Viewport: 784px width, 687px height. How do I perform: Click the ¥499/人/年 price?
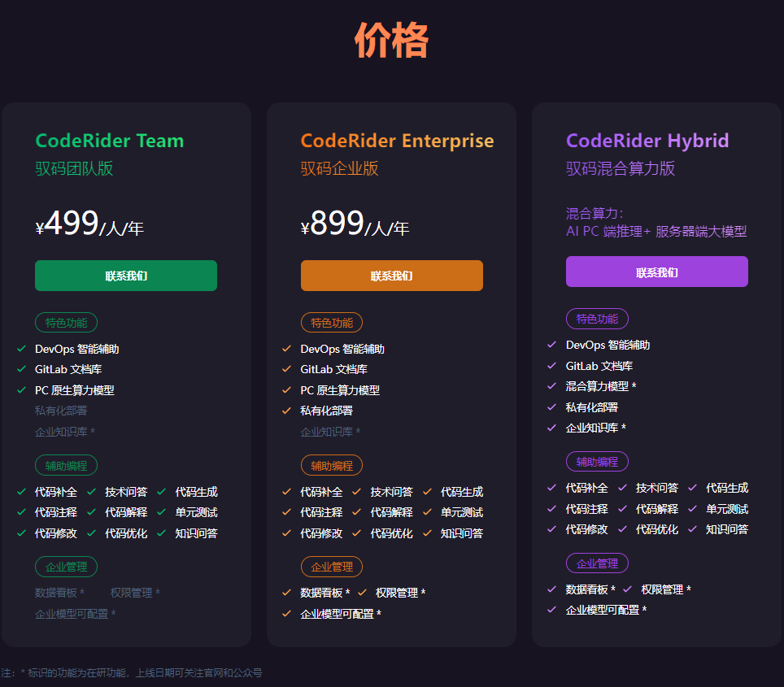(x=89, y=224)
